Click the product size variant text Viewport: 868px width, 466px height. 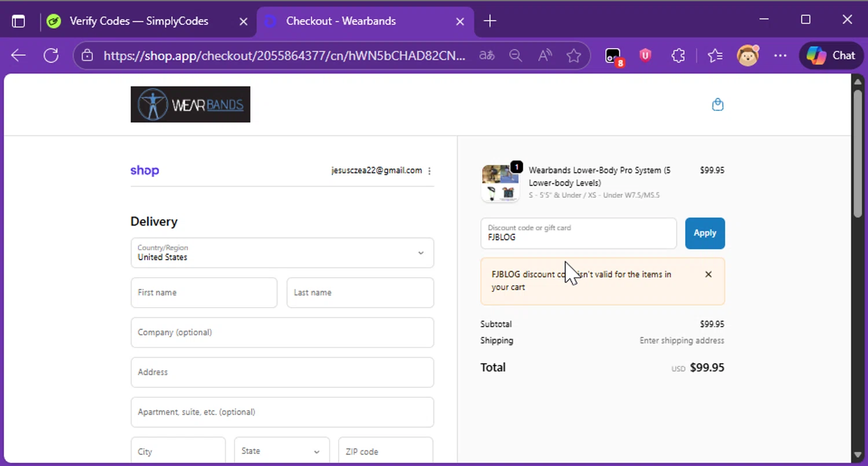point(594,195)
